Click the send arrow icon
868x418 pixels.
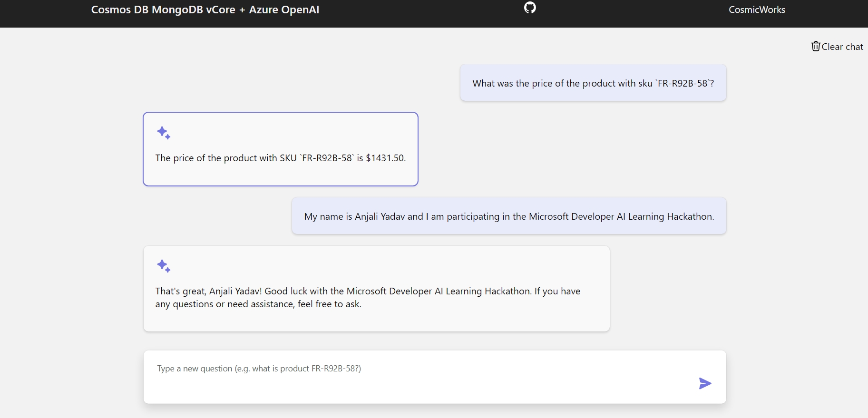(x=705, y=383)
